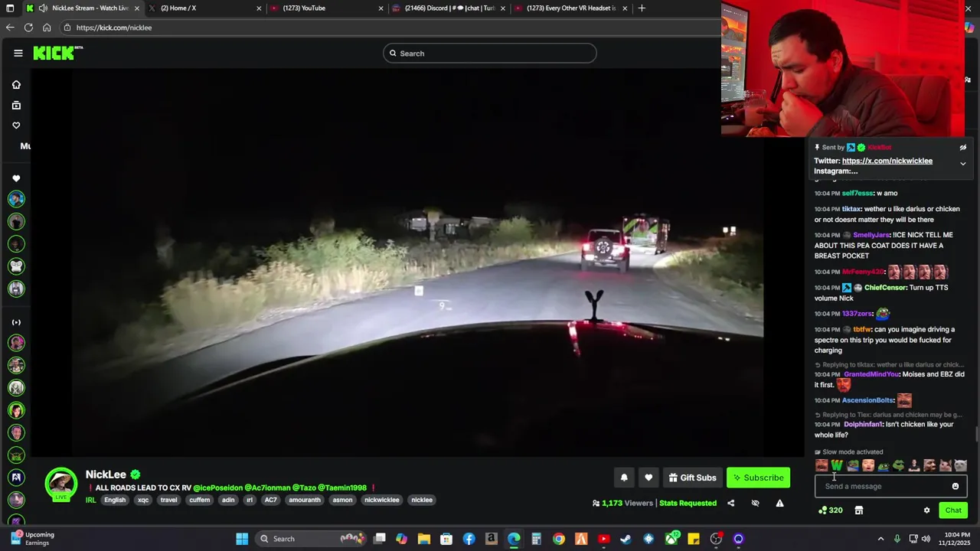
Task: Switch to Every Other VR Headset tab
Action: [x=570, y=8]
